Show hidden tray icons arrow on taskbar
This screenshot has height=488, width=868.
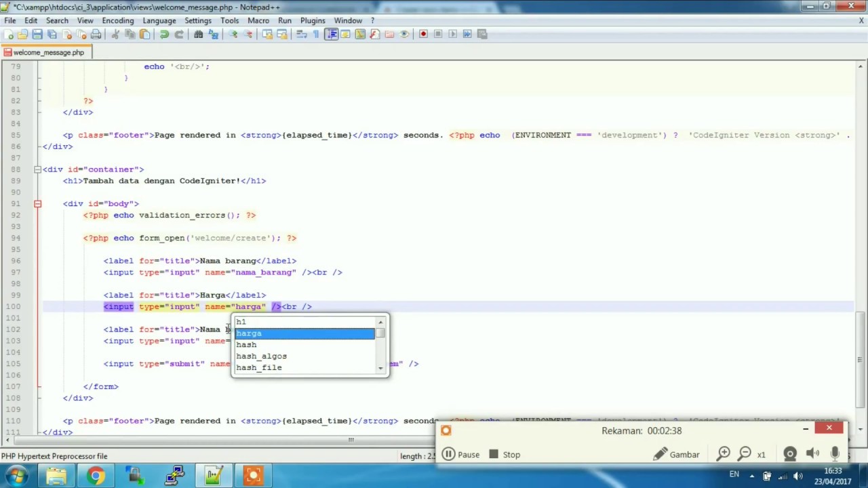click(751, 476)
